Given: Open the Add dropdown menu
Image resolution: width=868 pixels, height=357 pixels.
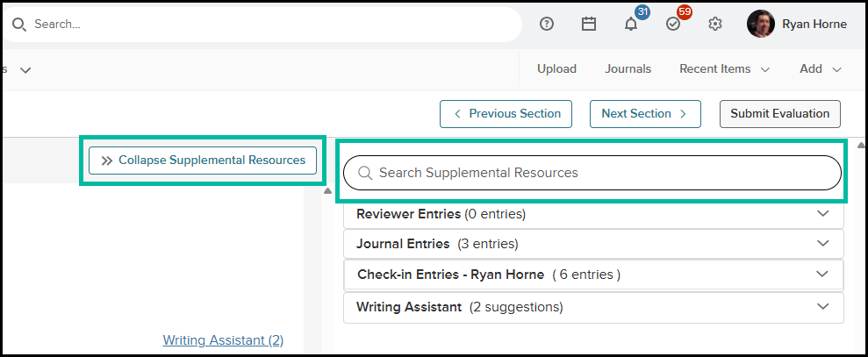Looking at the screenshot, I should (821, 69).
